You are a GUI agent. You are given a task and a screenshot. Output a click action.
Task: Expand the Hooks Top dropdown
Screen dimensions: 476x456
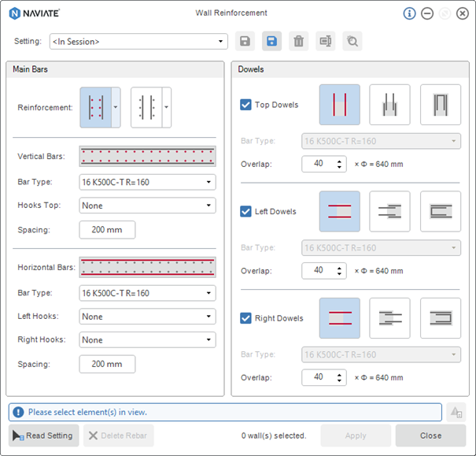[x=147, y=206]
